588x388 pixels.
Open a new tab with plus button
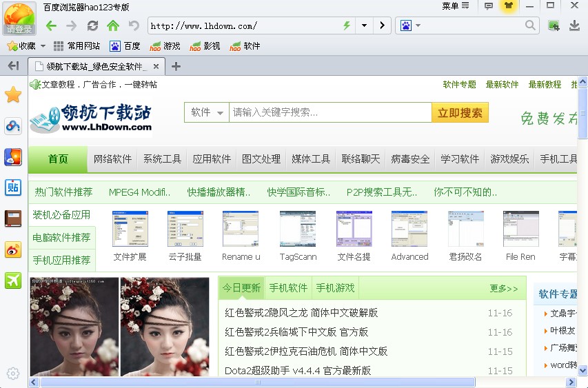[x=176, y=66]
